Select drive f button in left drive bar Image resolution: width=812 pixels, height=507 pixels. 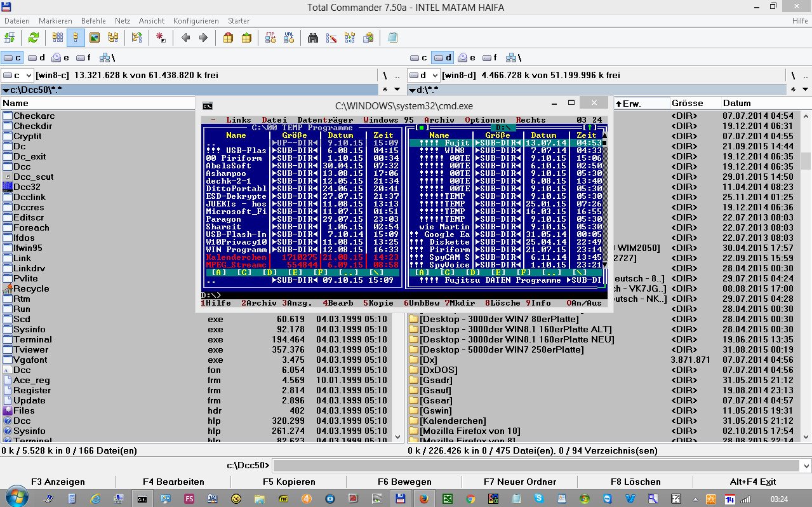tap(83, 58)
